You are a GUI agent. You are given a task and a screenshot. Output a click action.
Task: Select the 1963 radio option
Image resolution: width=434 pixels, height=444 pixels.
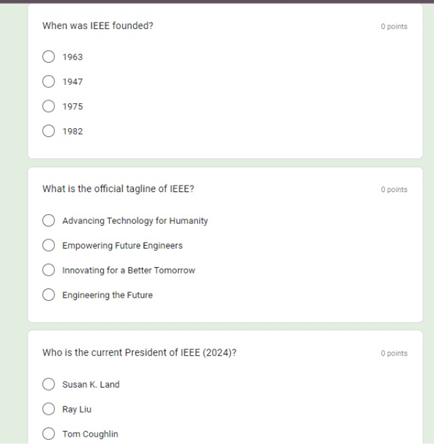tap(49, 57)
